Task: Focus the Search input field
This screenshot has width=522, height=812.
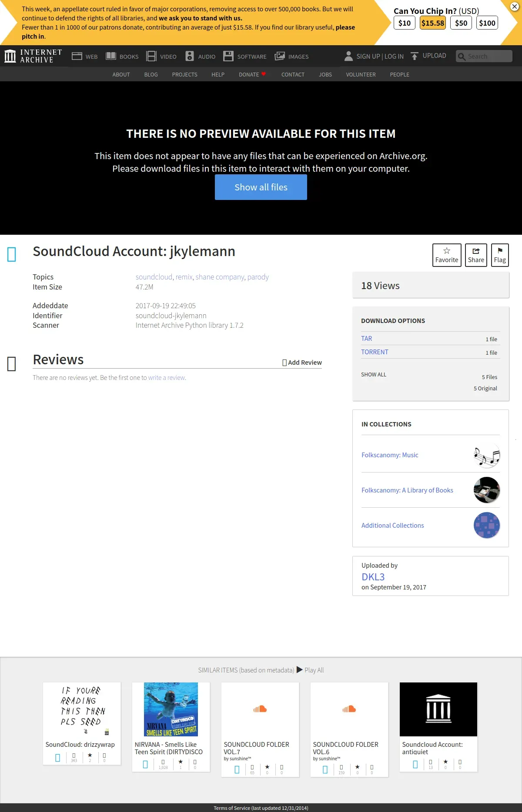Action: click(x=484, y=56)
